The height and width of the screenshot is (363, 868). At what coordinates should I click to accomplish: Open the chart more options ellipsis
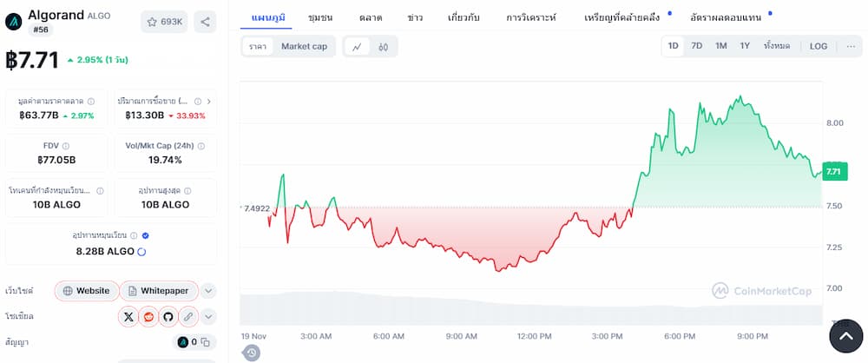pyautogui.click(x=852, y=46)
